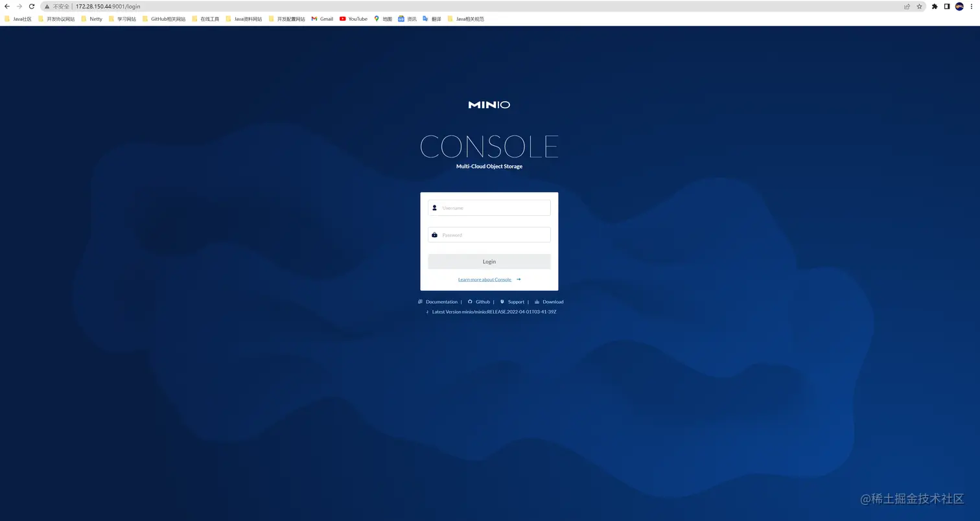Open the 在线工具 bookmark folder
The width and height of the screenshot is (980, 521).
205,19
